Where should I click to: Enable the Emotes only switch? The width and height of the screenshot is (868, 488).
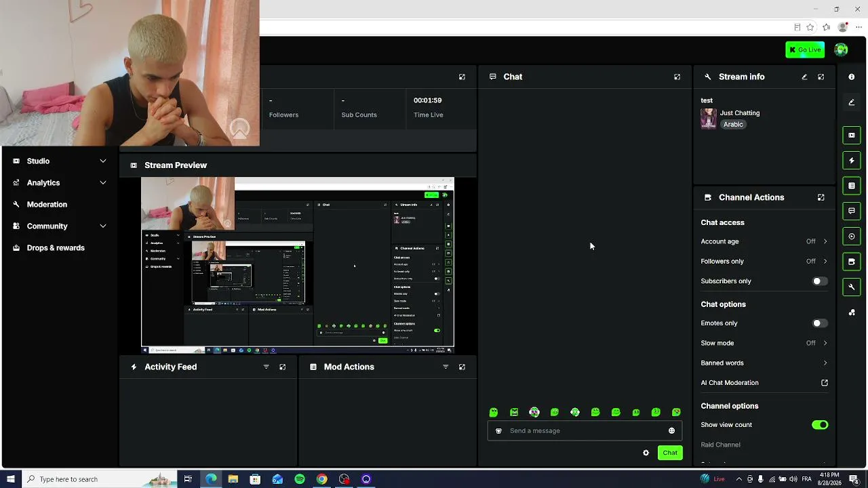point(820,323)
